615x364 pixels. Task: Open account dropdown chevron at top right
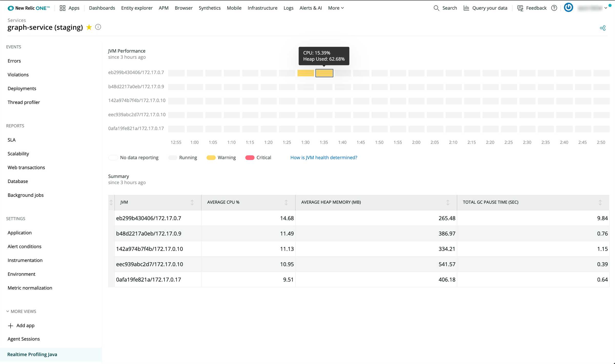click(x=606, y=8)
